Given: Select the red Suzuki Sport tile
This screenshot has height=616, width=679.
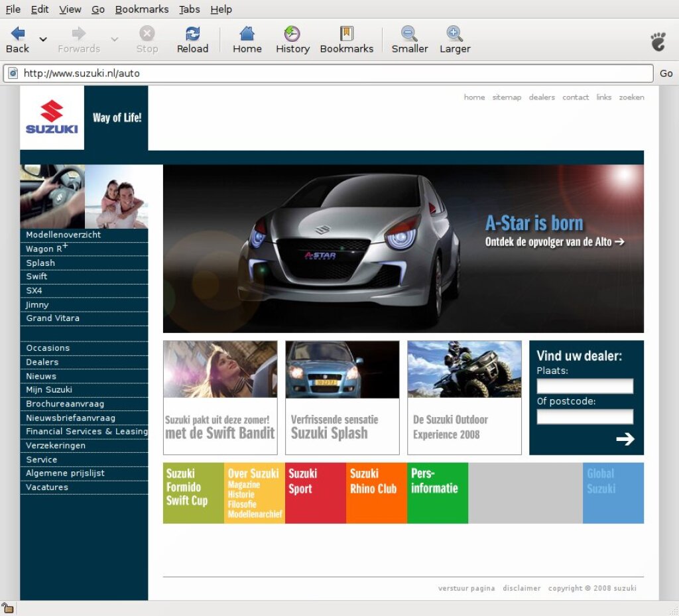Looking at the screenshot, I should (x=315, y=493).
